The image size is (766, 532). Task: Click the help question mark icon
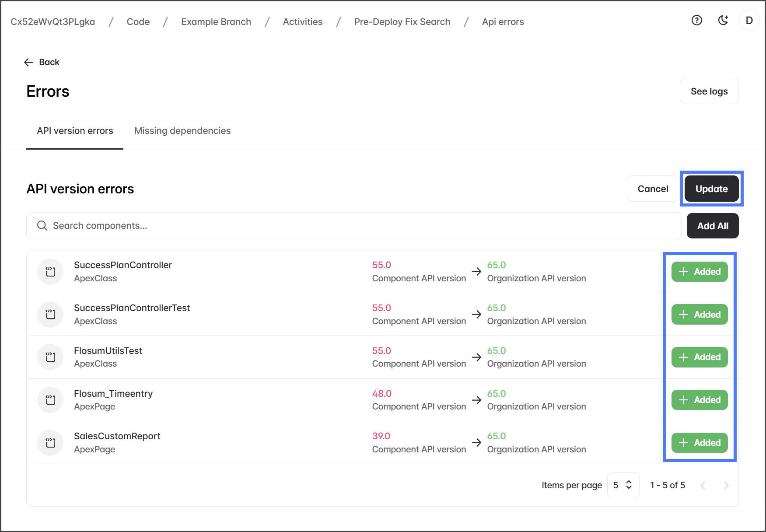click(696, 21)
